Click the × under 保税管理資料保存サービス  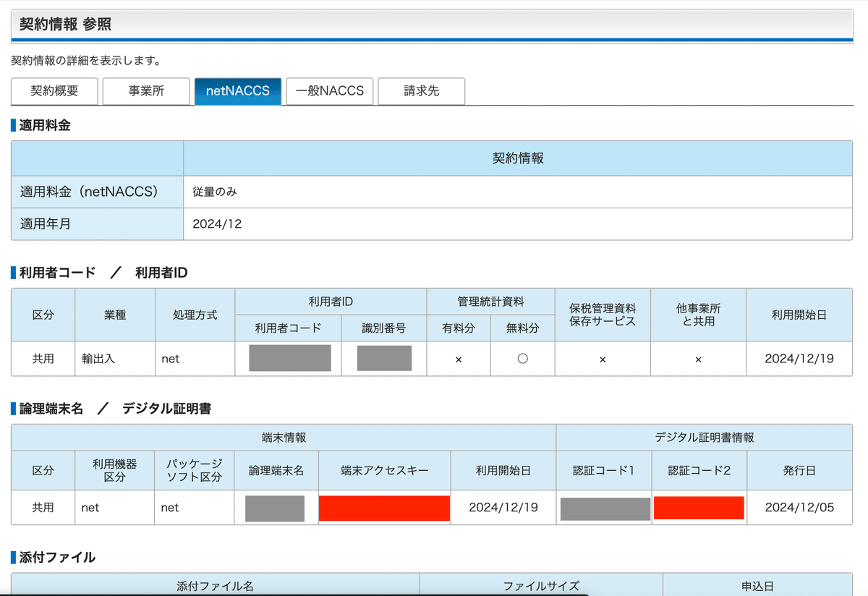pyautogui.click(x=601, y=358)
